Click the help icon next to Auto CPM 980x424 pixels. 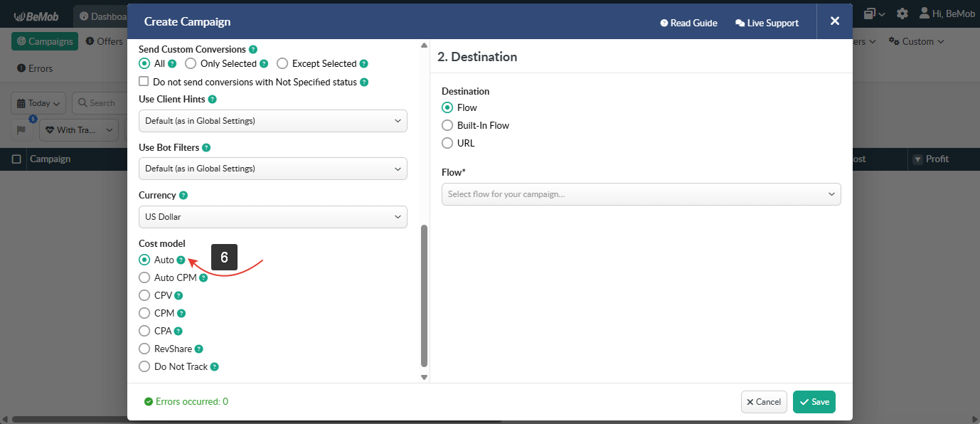point(203,278)
